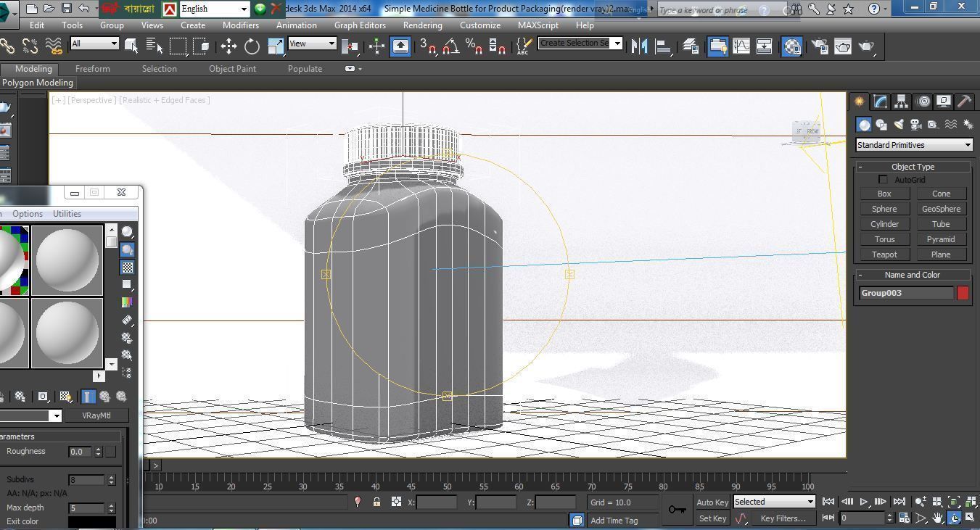Viewport: 980px width, 530px height.
Task: Open the reference coordinate View dropdown
Action: [x=312, y=44]
